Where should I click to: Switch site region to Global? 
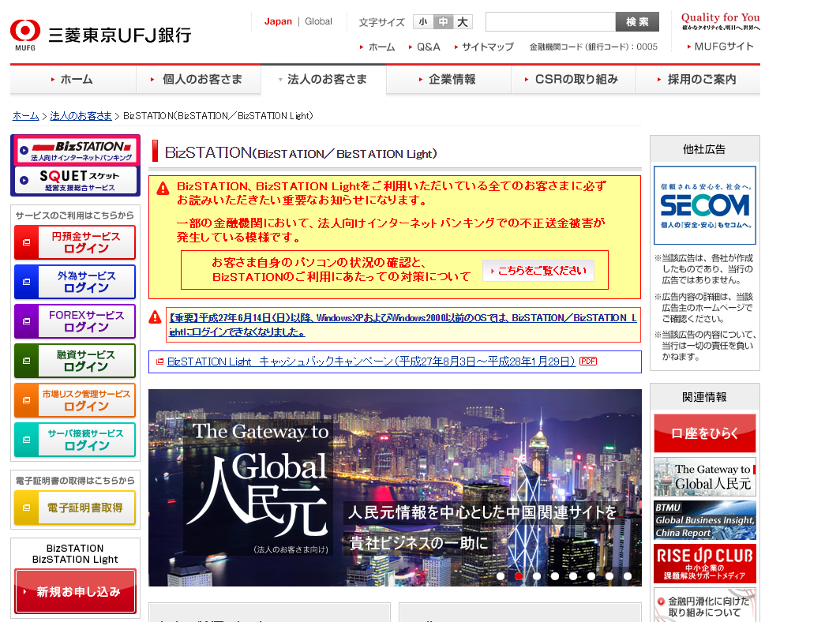[318, 21]
